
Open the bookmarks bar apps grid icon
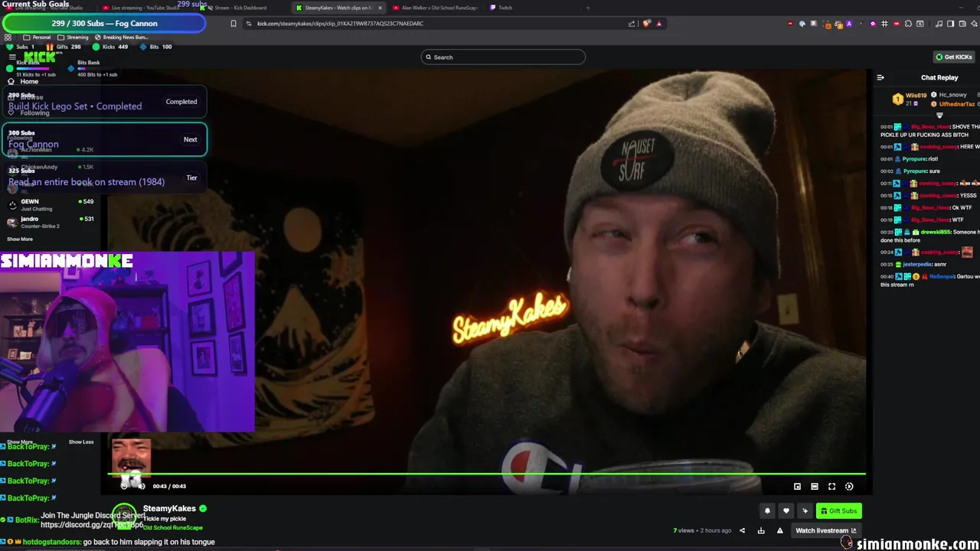8,37
